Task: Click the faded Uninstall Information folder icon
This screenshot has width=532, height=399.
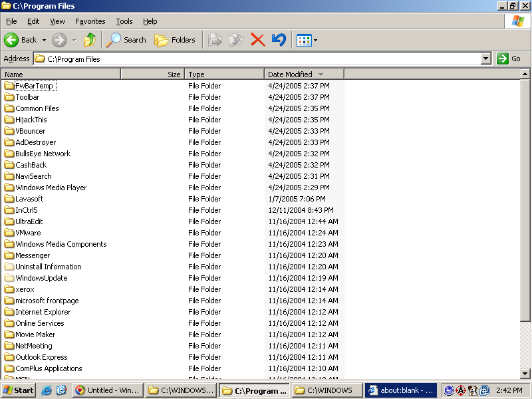Action: tap(9, 267)
